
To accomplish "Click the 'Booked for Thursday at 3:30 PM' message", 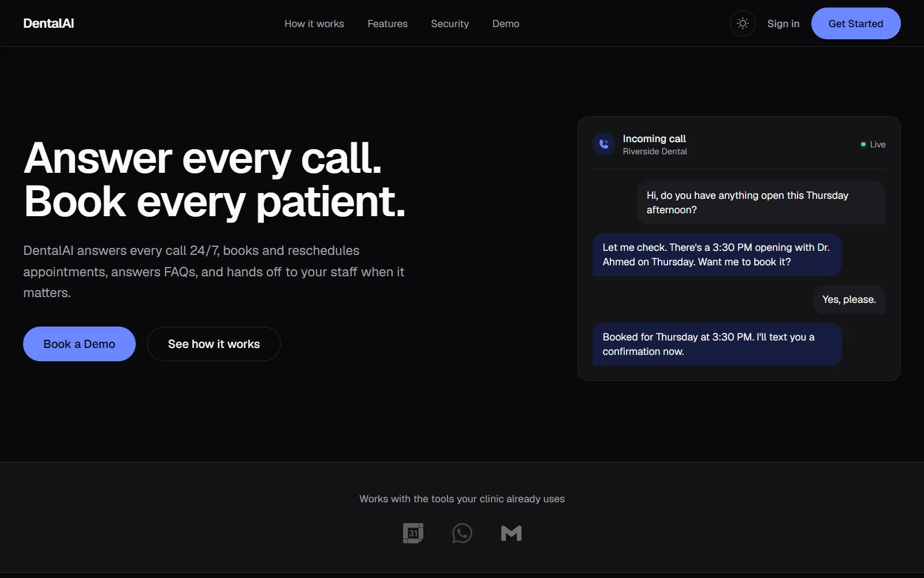I will (x=717, y=344).
